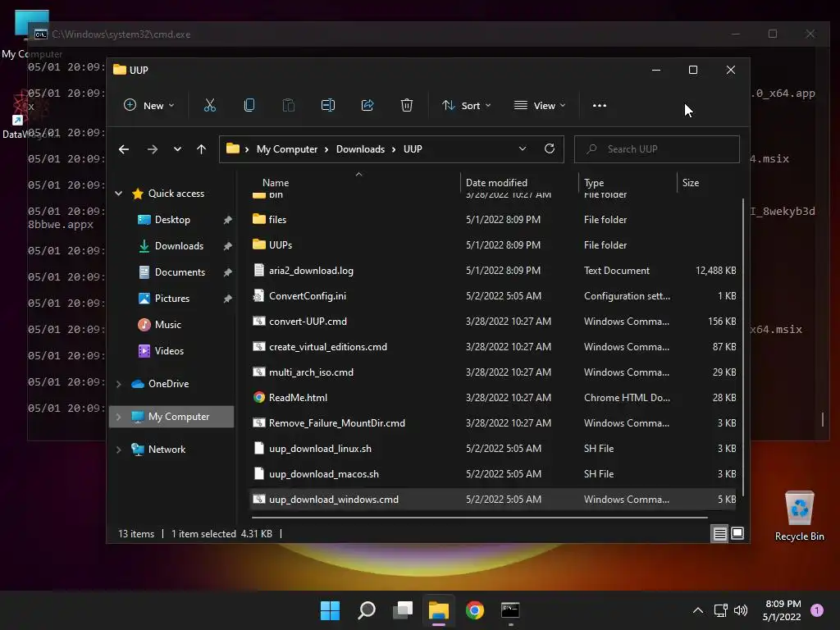Select ConvertConfig.ini file
The height and width of the screenshot is (630, 840).
pos(494,295)
